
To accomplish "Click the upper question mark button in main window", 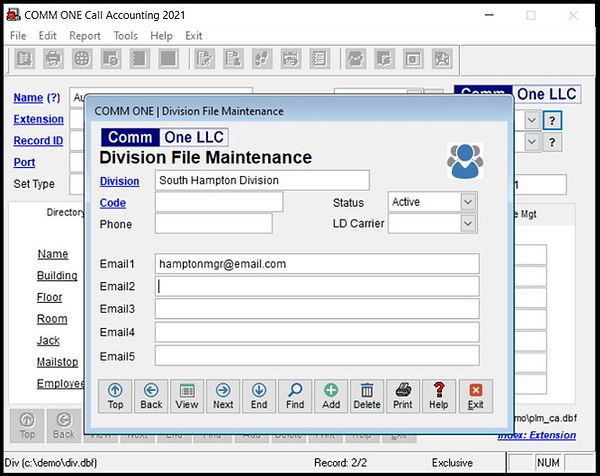I will 552,121.
